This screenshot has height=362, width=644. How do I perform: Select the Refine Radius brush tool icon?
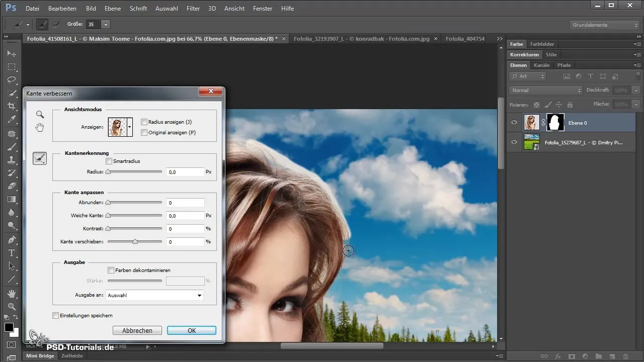click(40, 159)
